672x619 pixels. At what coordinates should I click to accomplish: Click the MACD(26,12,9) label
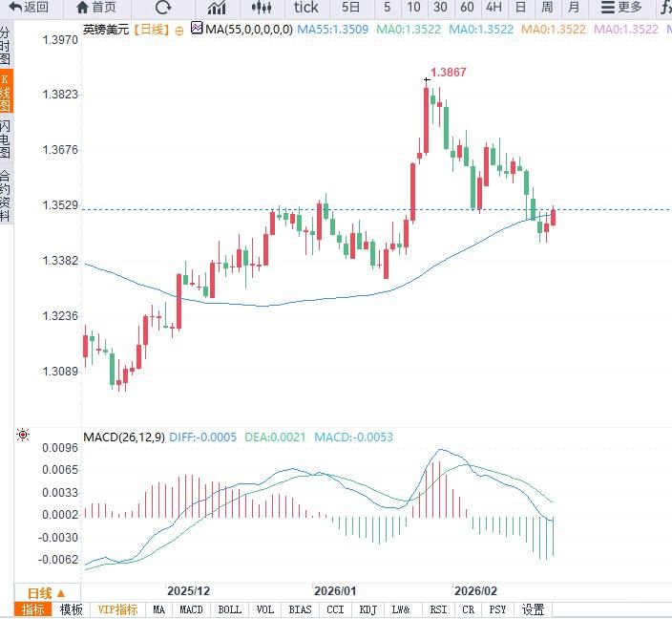pos(124,438)
